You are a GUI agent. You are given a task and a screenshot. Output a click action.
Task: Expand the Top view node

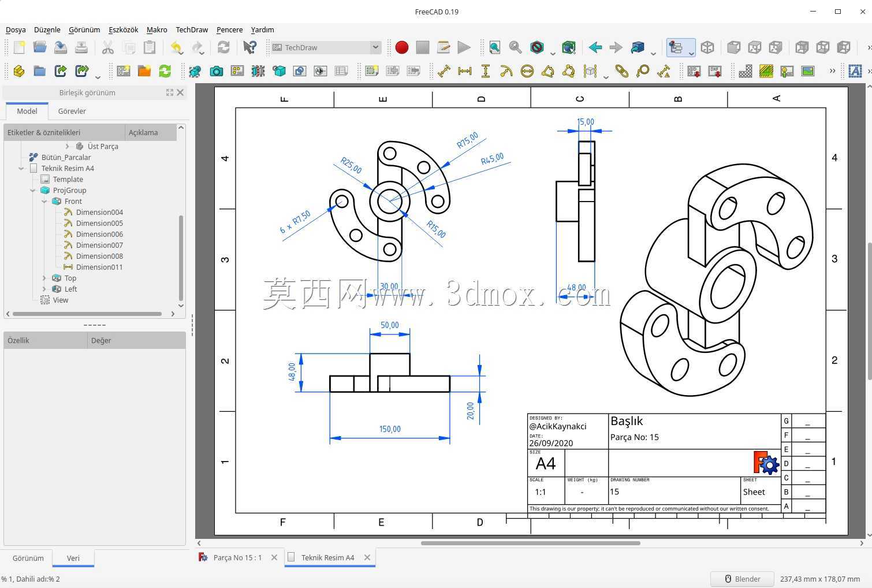tap(44, 278)
